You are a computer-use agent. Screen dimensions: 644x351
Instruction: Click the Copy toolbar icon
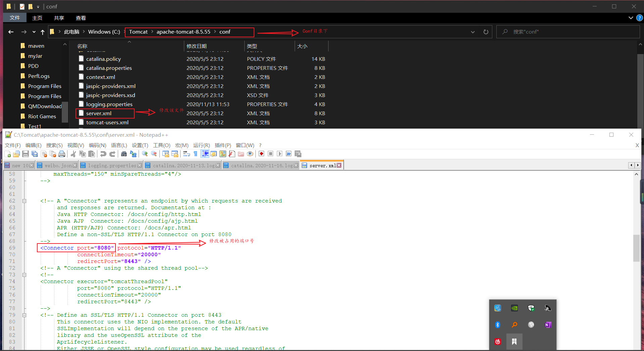82,154
